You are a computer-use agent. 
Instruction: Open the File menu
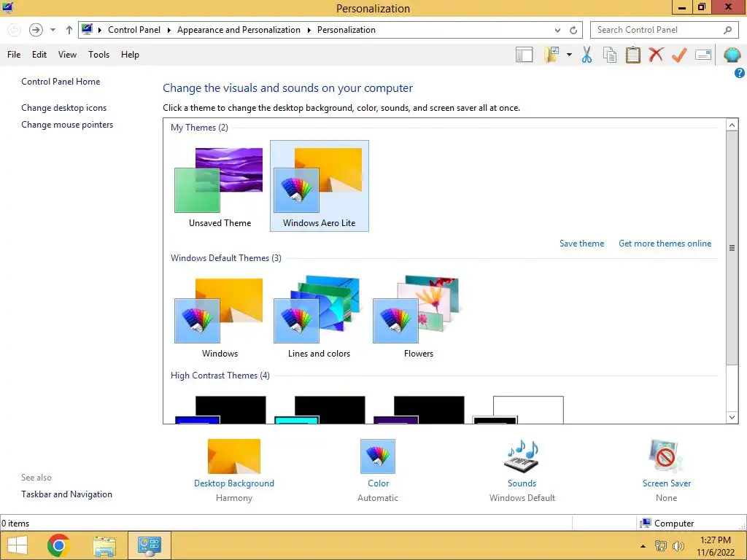pos(14,55)
